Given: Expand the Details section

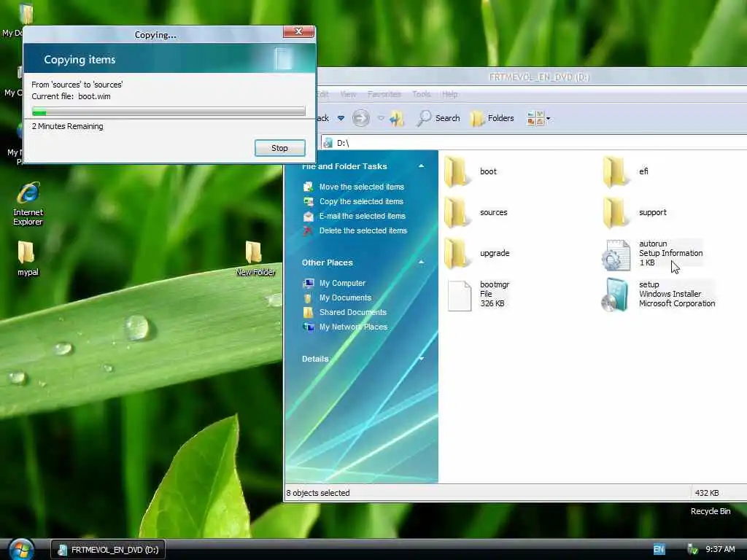Looking at the screenshot, I should tap(421, 359).
